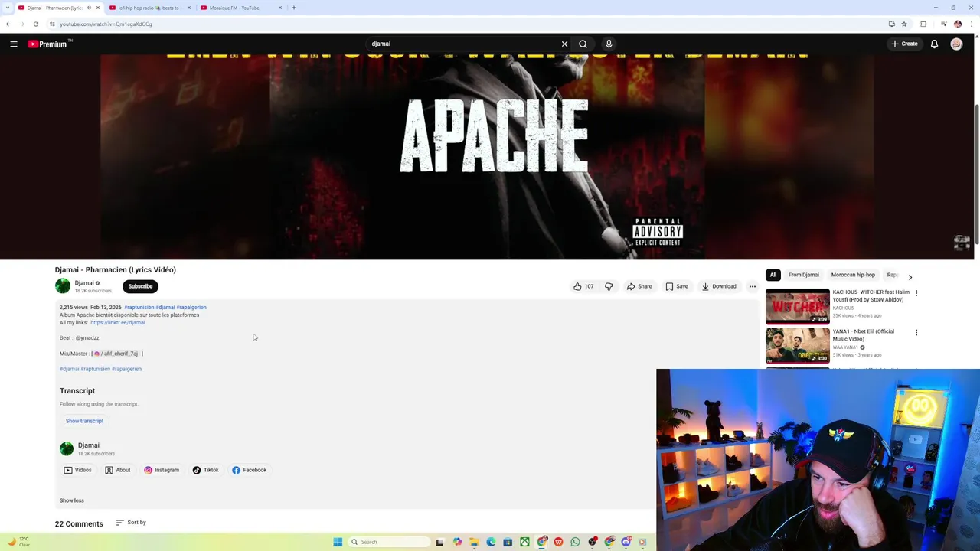The height and width of the screenshot is (551, 980).
Task: Open the Create menu
Action: pos(904,44)
